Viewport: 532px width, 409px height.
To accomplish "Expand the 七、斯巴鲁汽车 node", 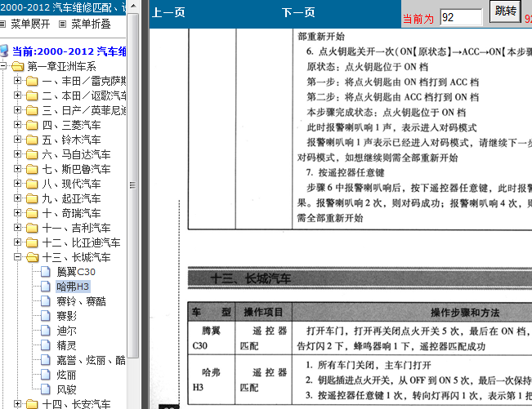I will pyautogui.click(x=17, y=168).
